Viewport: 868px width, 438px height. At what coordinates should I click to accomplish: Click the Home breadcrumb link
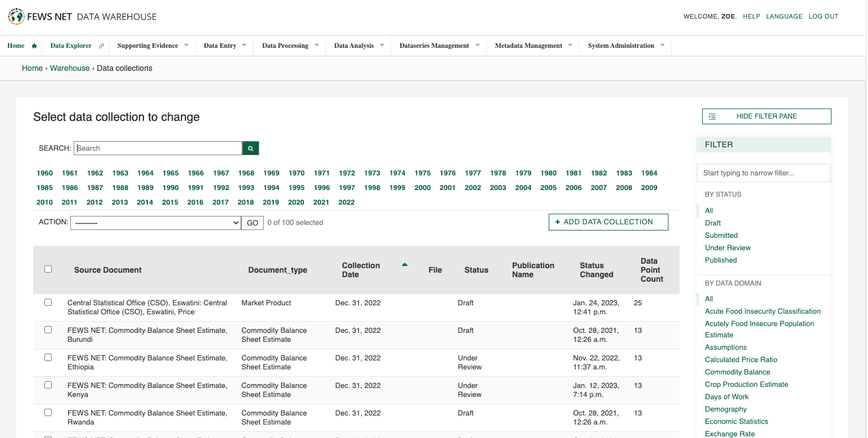coord(32,68)
